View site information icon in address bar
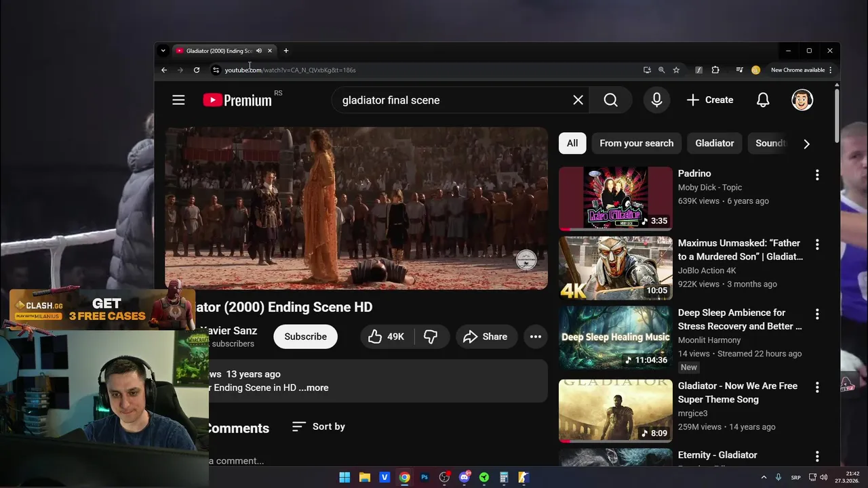 click(216, 70)
